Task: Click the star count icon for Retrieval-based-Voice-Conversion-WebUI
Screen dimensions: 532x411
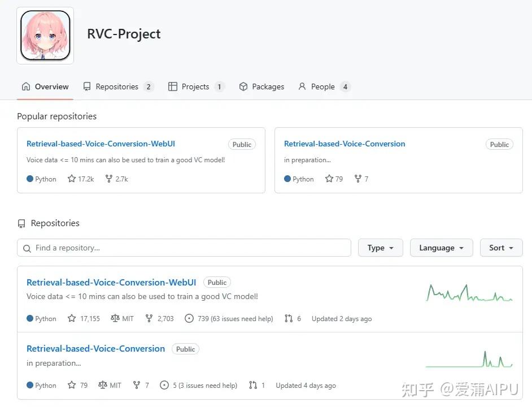Action: (x=72, y=318)
